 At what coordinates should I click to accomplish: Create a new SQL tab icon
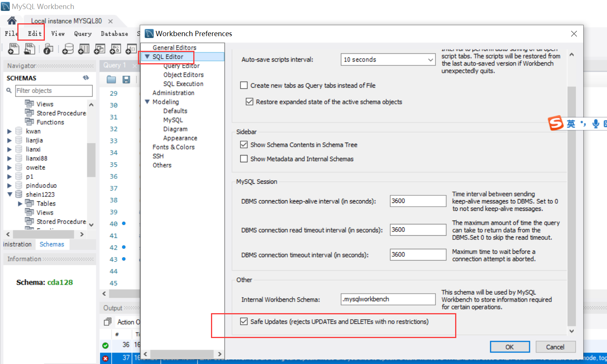[x=14, y=49]
